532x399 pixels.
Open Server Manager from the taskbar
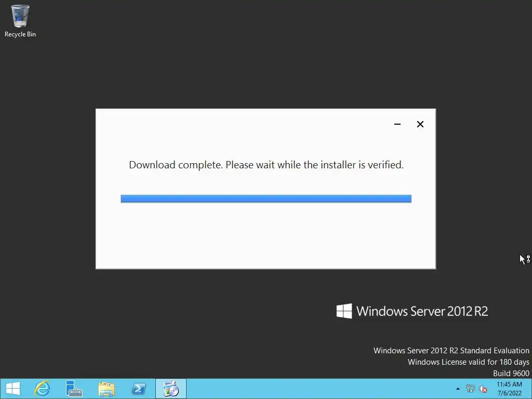74,389
